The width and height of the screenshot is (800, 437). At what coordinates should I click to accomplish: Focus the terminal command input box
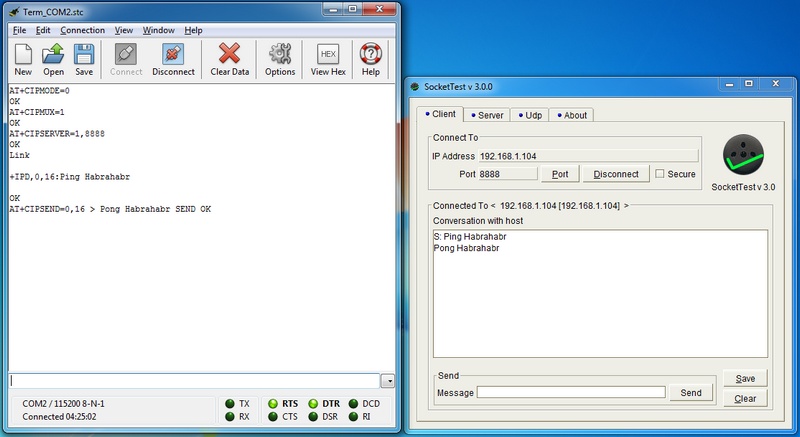coord(195,380)
